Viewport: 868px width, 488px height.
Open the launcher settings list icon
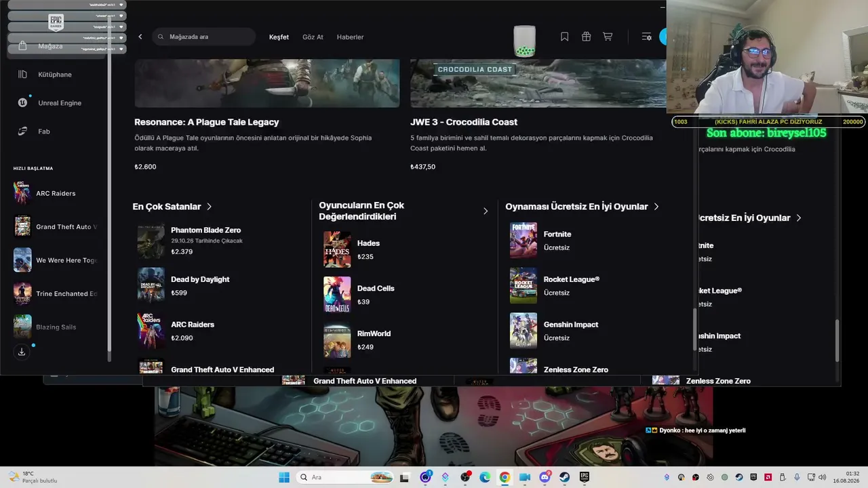(x=646, y=37)
